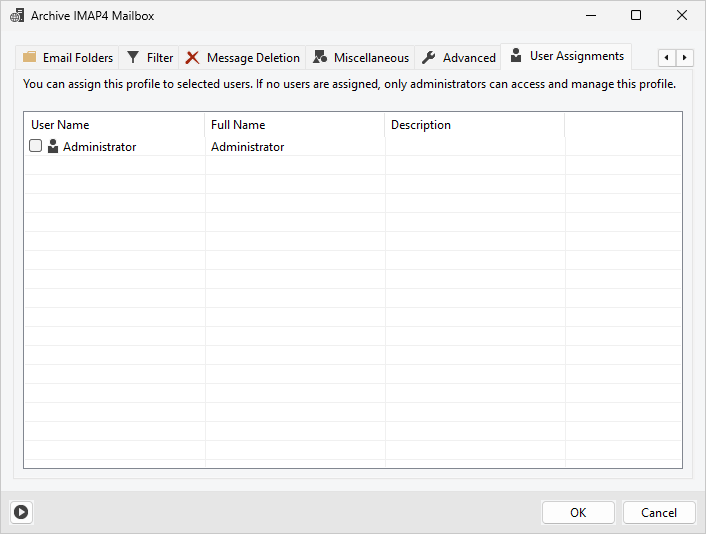Click the Administrator user icon in list

pyautogui.click(x=53, y=147)
